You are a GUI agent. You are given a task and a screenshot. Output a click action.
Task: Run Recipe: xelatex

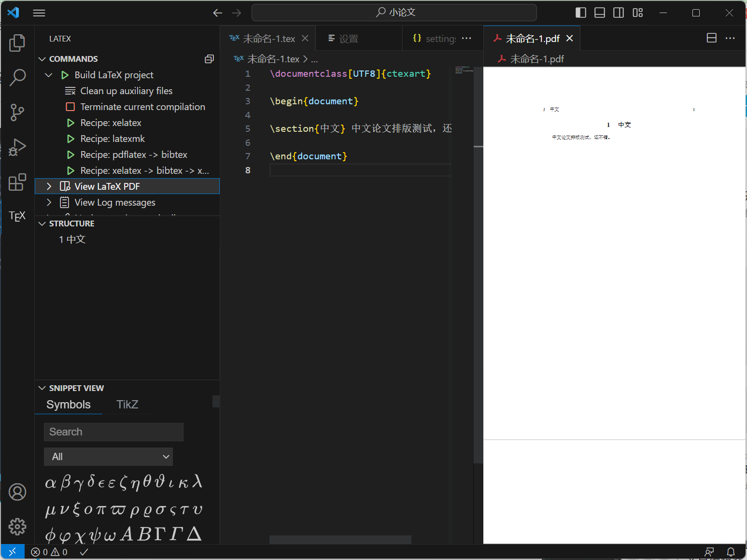click(x=127, y=123)
